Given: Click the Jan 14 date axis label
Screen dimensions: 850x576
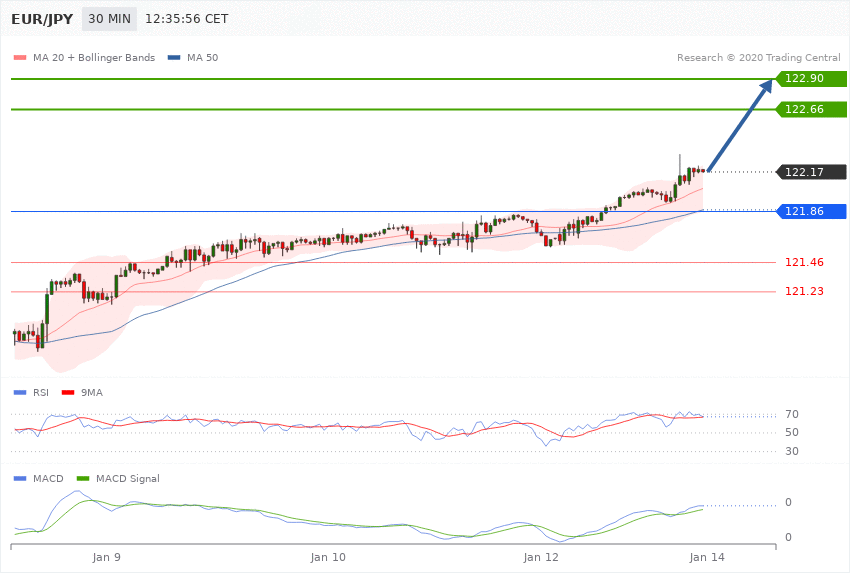Looking at the screenshot, I should (x=707, y=557).
